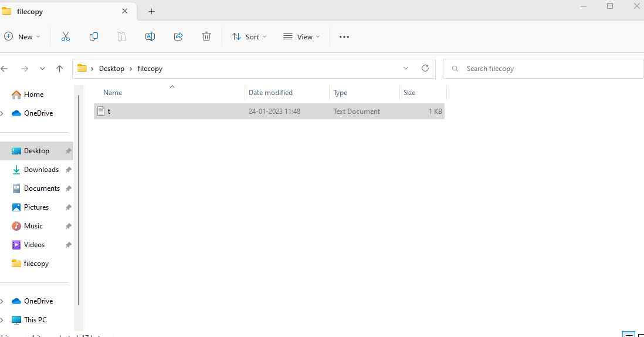This screenshot has width=644, height=337.
Task: Click the Paste clipboard icon
Action: [122, 36]
